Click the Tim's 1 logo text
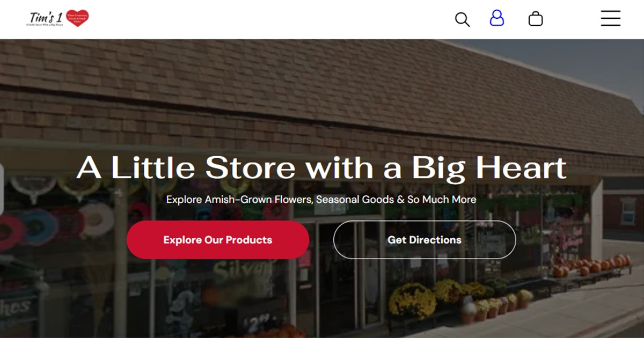This screenshot has height=338, width=644. click(46, 17)
